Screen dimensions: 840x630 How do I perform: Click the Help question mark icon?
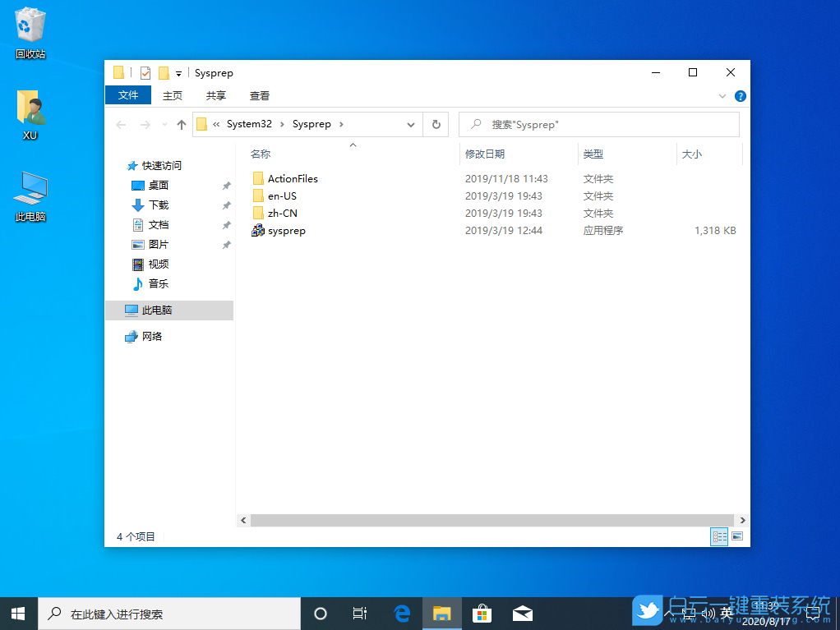coord(740,95)
